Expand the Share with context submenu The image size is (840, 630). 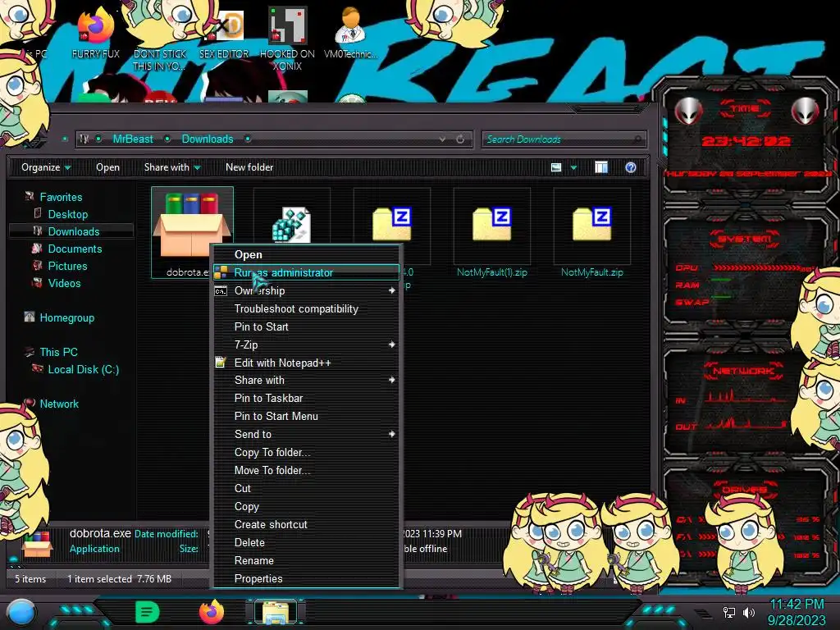(307, 380)
